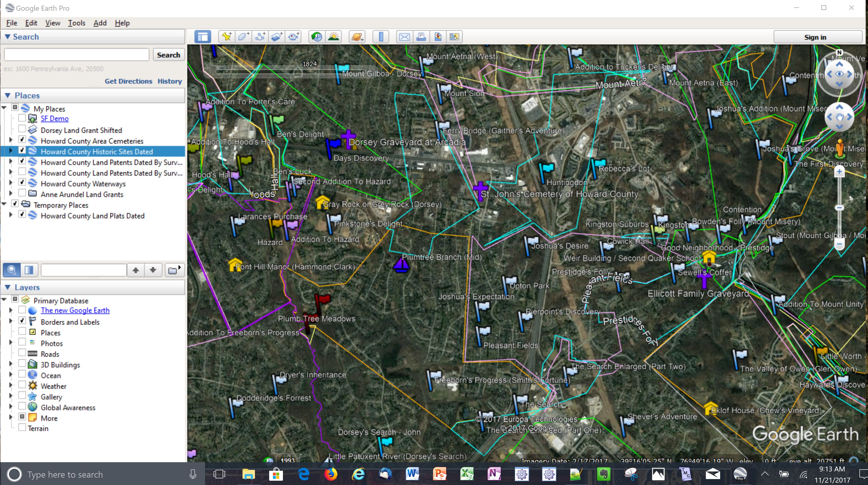
Task: Open the Print toolbar icon
Action: (421, 37)
